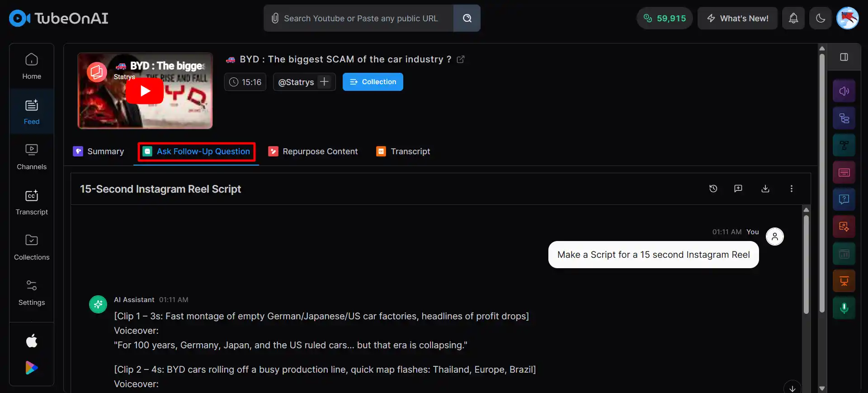Open the three-dot more options menu
The width and height of the screenshot is (868, 393).
[x=791, y=189]
